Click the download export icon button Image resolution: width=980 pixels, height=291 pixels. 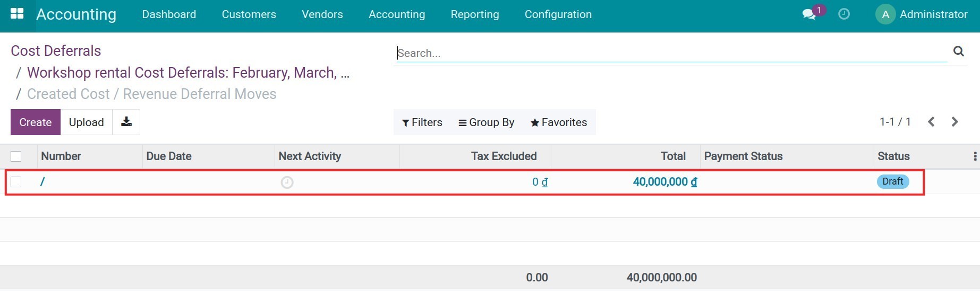[x=126, y=122]
